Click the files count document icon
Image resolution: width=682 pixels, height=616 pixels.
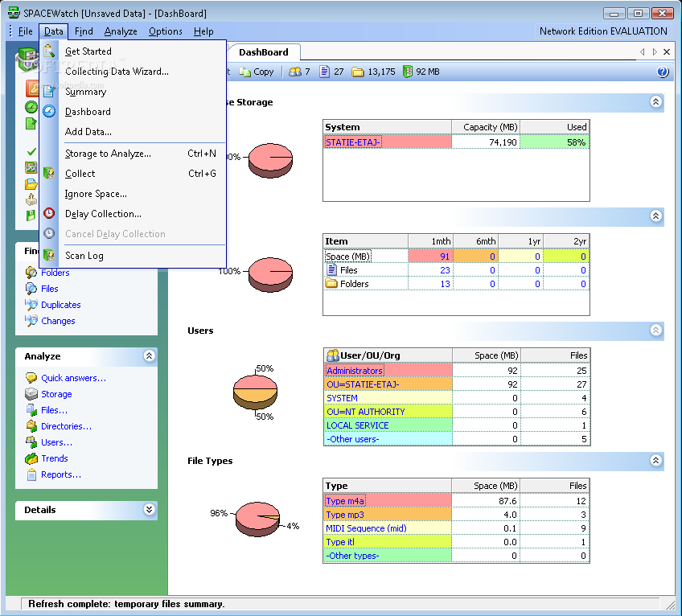(324, 72)
